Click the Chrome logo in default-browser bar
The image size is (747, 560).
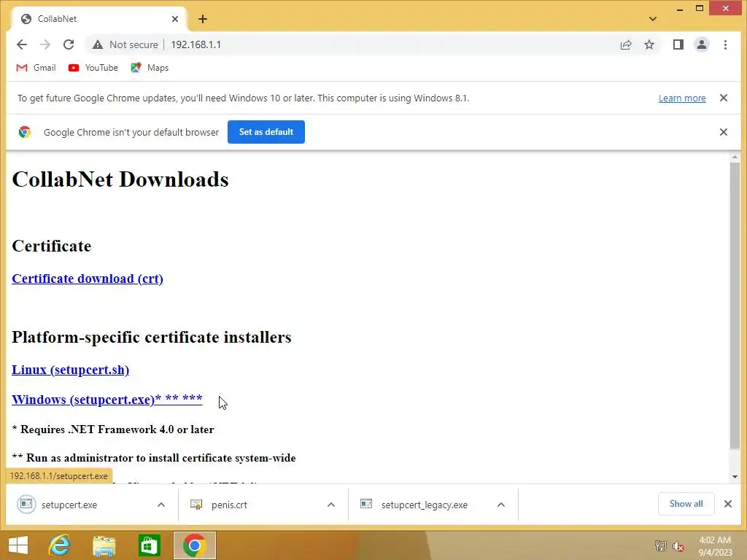click(x=25, y=132)
